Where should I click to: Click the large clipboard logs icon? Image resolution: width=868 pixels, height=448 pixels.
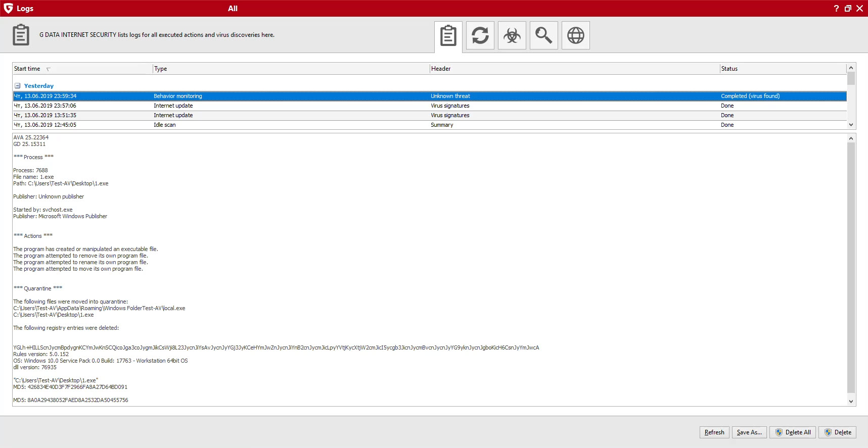[21, 35]
